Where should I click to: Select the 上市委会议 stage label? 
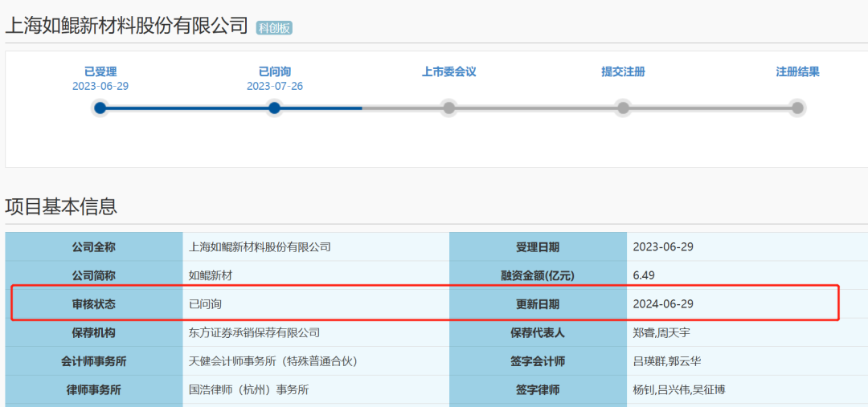pos(449,72)
